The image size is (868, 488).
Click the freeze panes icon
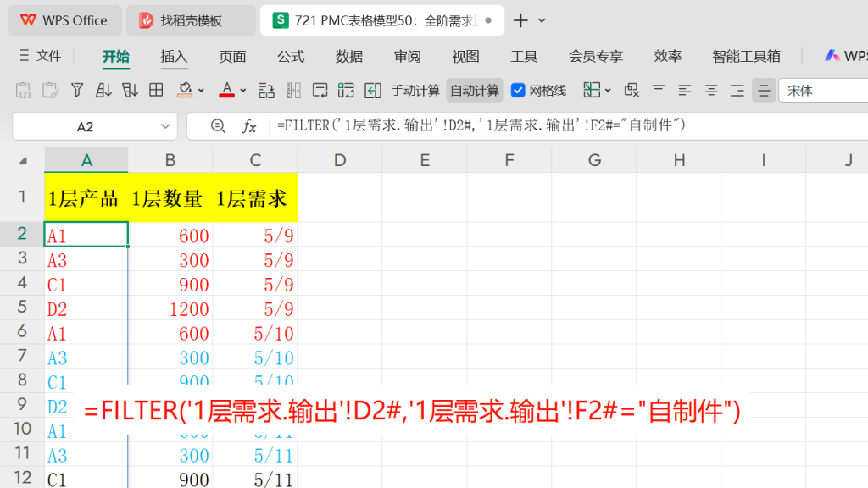pos(592,90)
